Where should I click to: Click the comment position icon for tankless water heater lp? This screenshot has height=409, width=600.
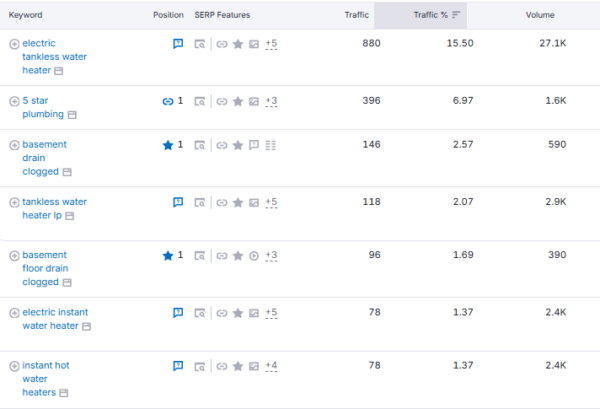178,202
